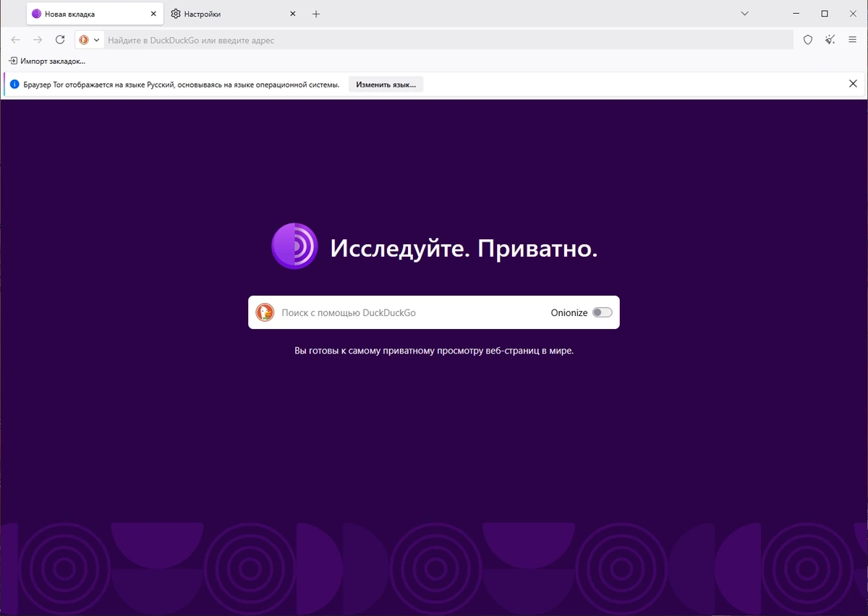Click the New Identity broom icon
Screen dimensions: 868x616
click(x=830, y=40)
